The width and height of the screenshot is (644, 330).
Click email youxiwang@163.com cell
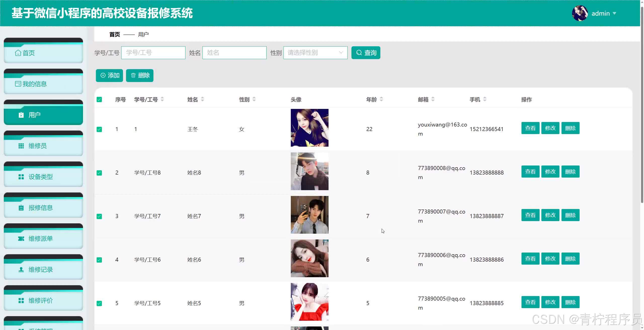click(x=442, y=129)
